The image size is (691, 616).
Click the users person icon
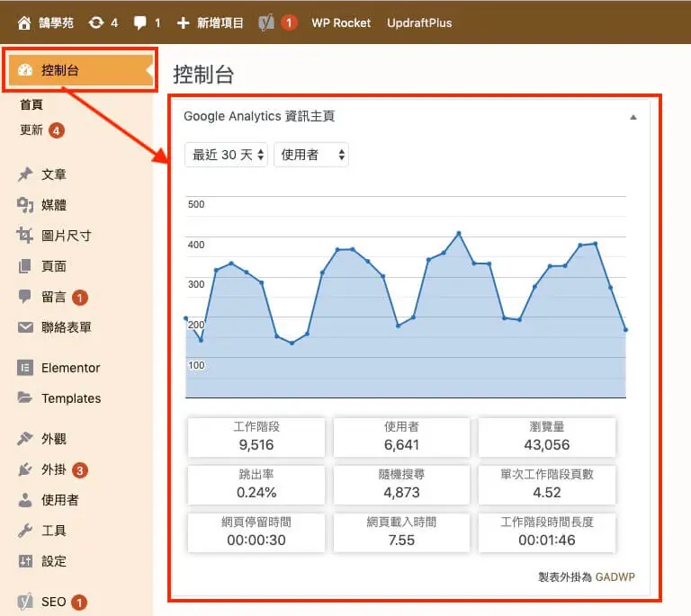coord(25,500)
